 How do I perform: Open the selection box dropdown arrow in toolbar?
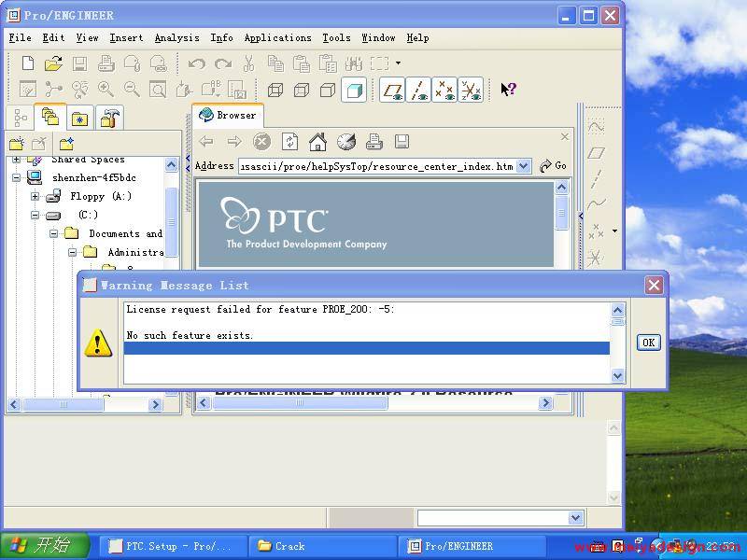tap(398, 63)
